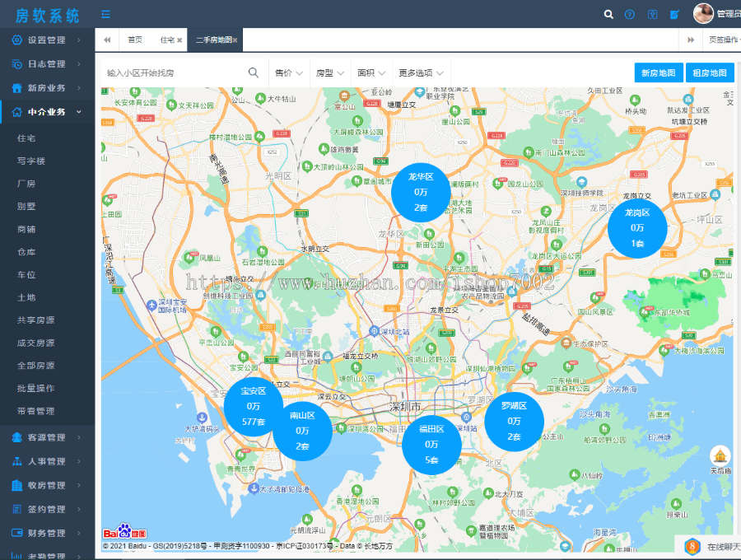741x560 pixels.
Task: Click the 宝安区 577套 cluster bubble
Action: (x=254, y=407)
